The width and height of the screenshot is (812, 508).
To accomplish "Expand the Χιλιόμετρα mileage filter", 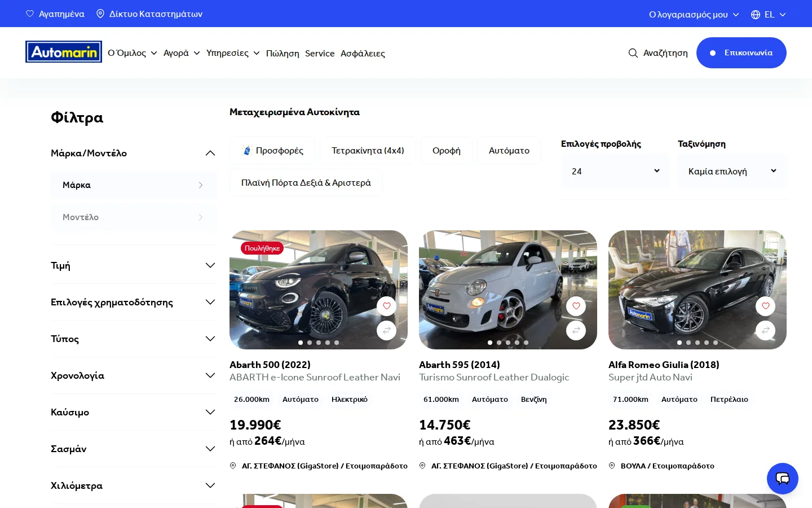I will (x=134, y=485).
